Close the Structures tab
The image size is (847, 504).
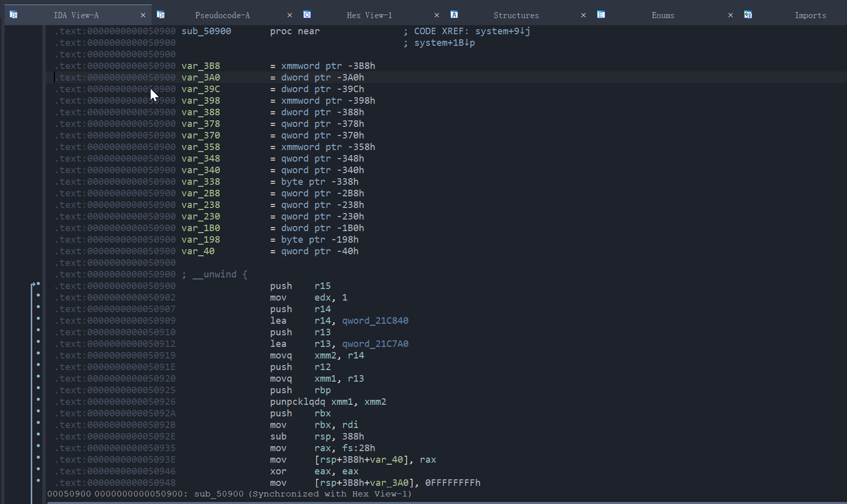point(583,15)
